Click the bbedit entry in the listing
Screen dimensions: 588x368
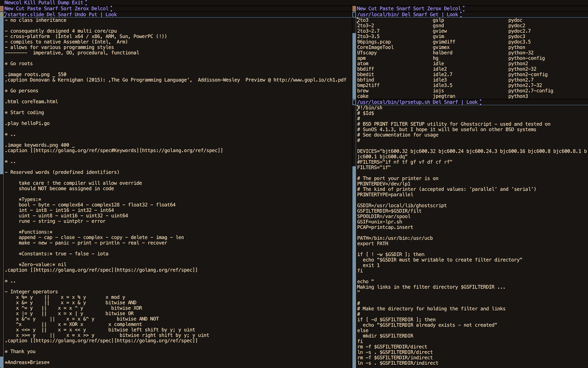366,75
